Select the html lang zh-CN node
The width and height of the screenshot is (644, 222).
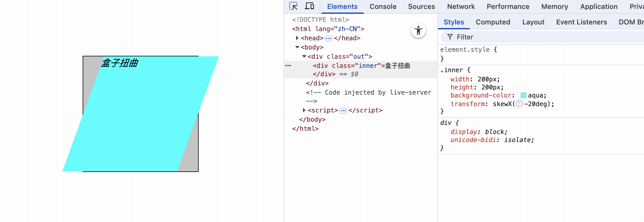[328, 29]
